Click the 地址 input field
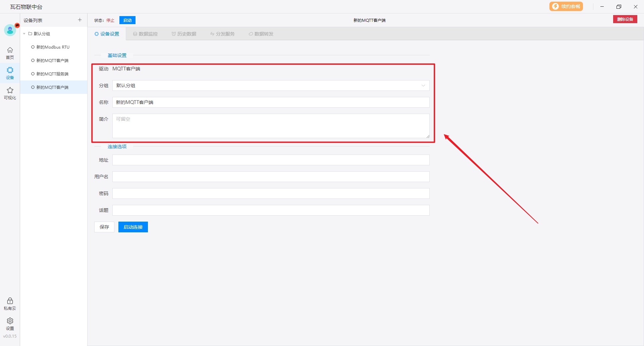 (x=271, y=160)
